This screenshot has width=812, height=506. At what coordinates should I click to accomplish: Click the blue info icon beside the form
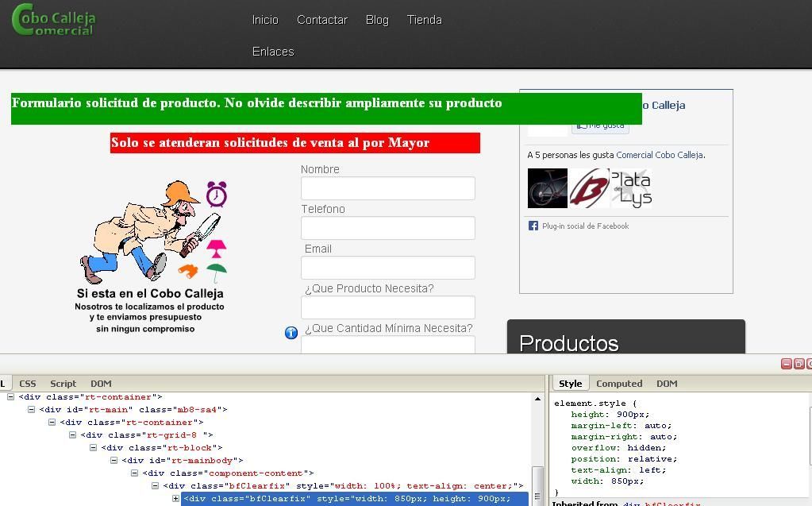tap(291, 333)
